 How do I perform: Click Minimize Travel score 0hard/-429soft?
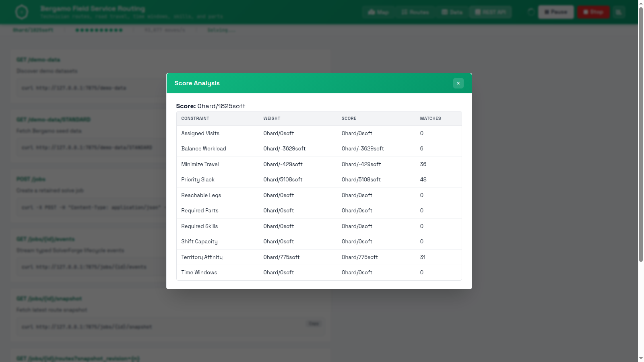(x=361, y=164)
